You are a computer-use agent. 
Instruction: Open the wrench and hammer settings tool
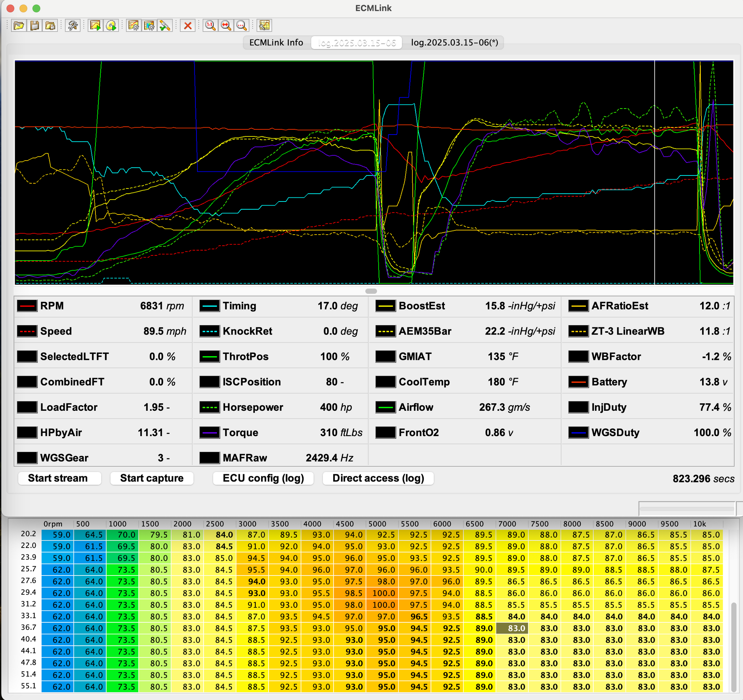tap(73, 25)
